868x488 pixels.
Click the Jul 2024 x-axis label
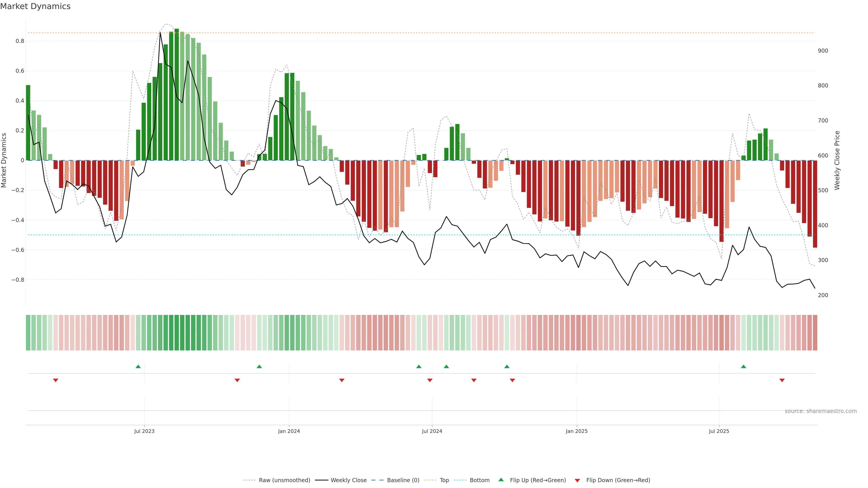pos(432,431)
